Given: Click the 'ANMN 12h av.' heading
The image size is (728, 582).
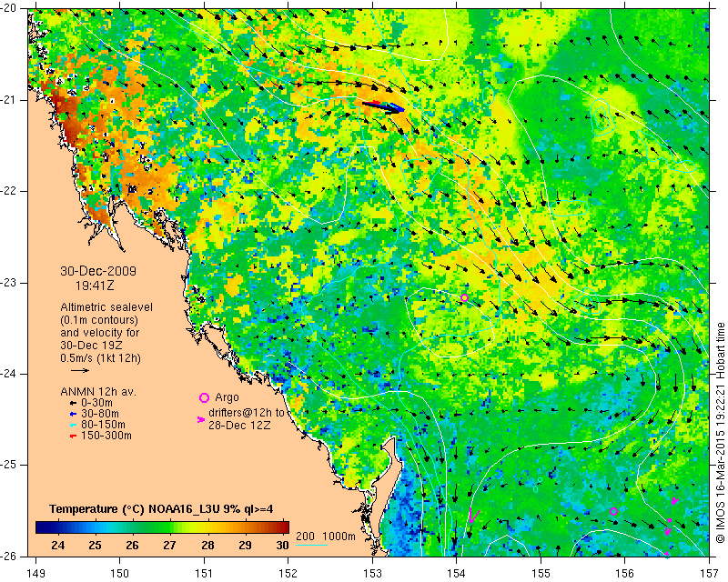Looking at the screenshot, I should [98, 392].
